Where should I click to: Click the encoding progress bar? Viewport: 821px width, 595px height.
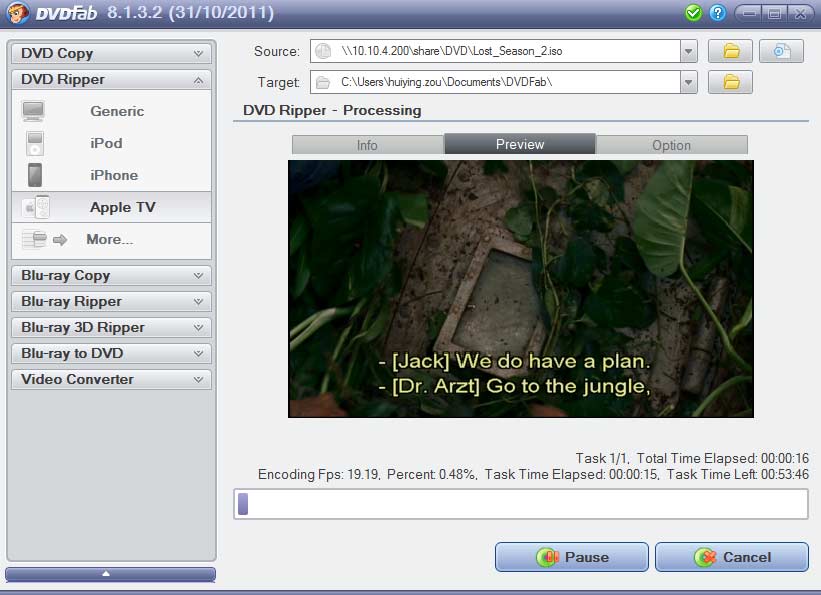click(521, 504)
